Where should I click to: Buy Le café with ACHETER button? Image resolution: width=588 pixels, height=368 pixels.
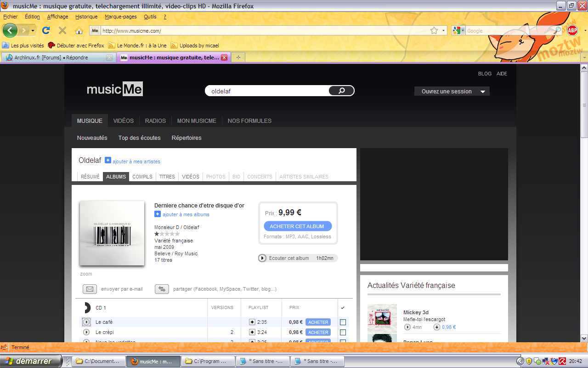(318, 322)
